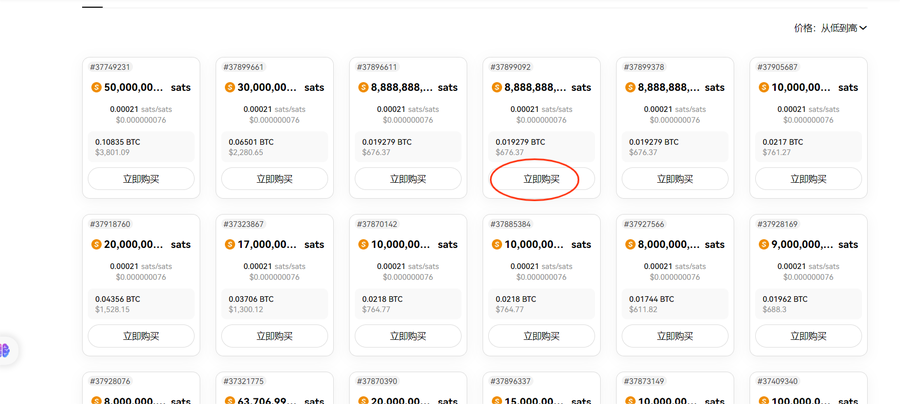Viewport: 900px width, 404px height.
Task: Click coin icon on card #37928169
Action: 763,244
